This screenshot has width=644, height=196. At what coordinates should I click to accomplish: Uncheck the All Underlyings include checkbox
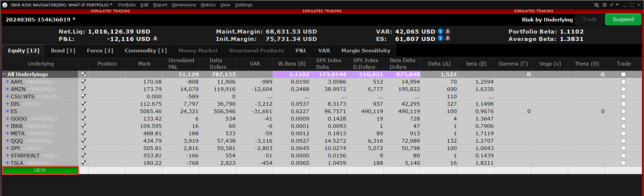point(84,74)
